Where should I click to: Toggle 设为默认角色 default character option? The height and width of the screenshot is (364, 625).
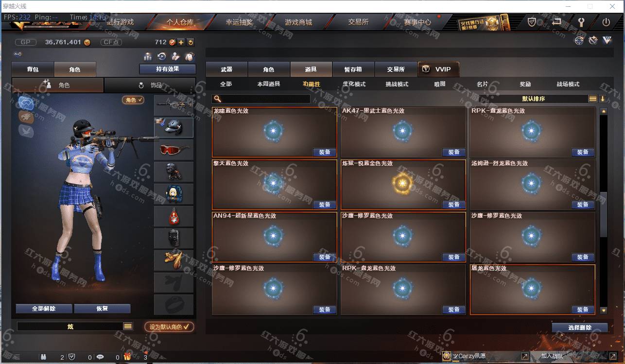(169, 327)
